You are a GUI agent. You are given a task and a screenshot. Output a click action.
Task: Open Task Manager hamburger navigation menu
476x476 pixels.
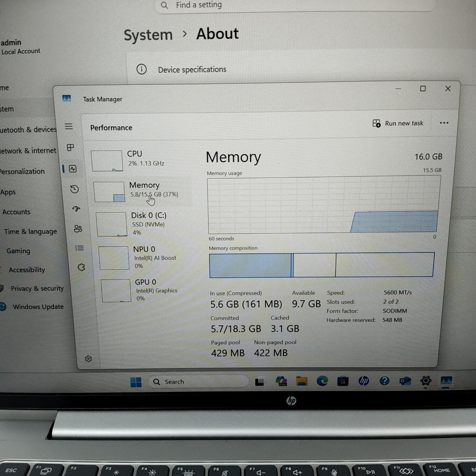(69, 126)
